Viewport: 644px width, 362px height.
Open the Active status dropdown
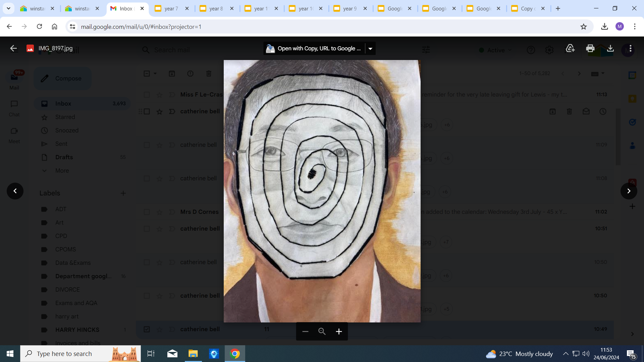[x=495, y=50]
